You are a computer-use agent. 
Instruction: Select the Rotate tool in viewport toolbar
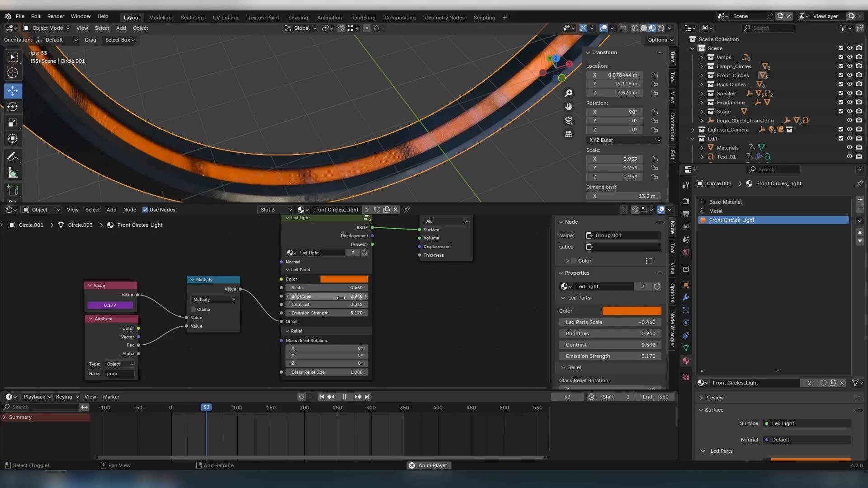tap(13, 107)
